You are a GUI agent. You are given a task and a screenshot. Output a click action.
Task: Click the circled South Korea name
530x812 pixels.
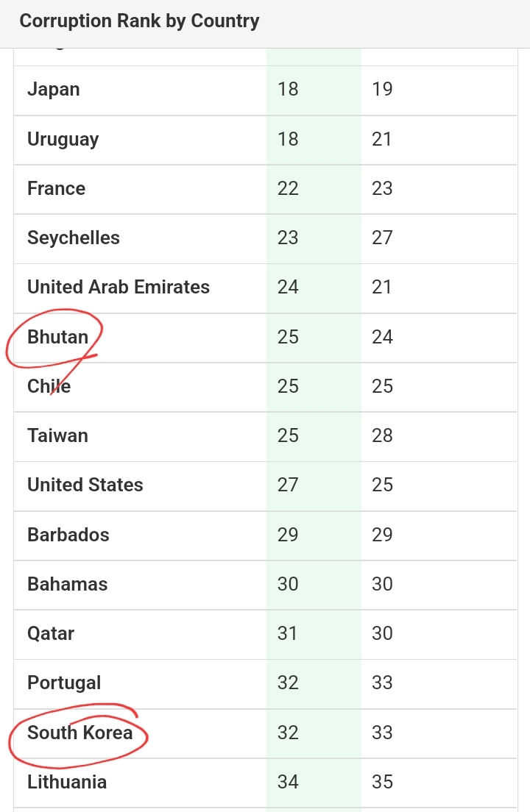79,733
